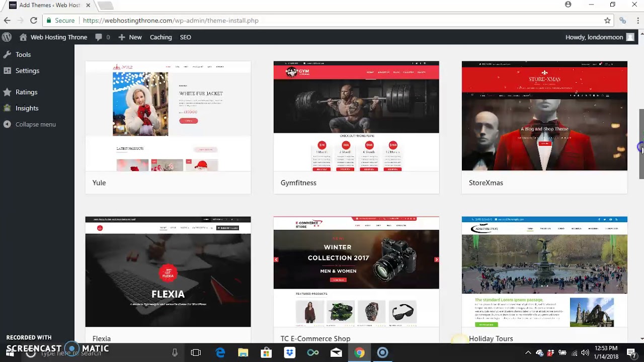Click the Tools wrench icon
Screen dimensions: 644x362
coord(7,54)
